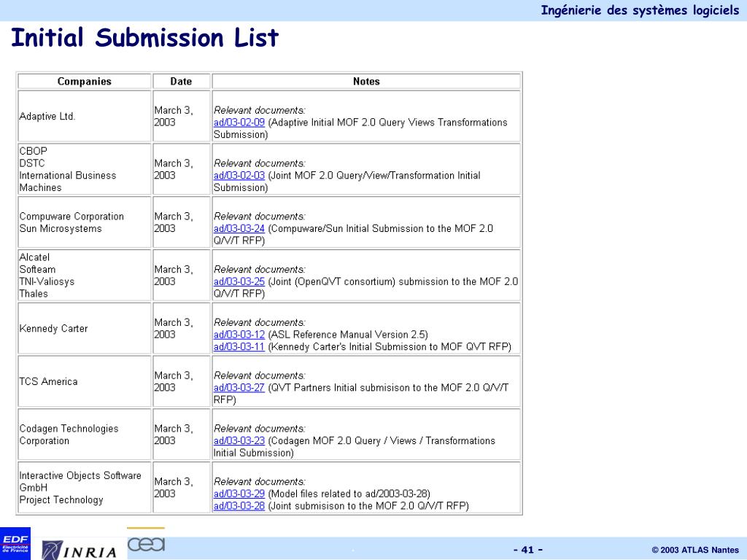Click the TCS America cell
The width and height of the screenshot is (747, 560).
[85, 381]
